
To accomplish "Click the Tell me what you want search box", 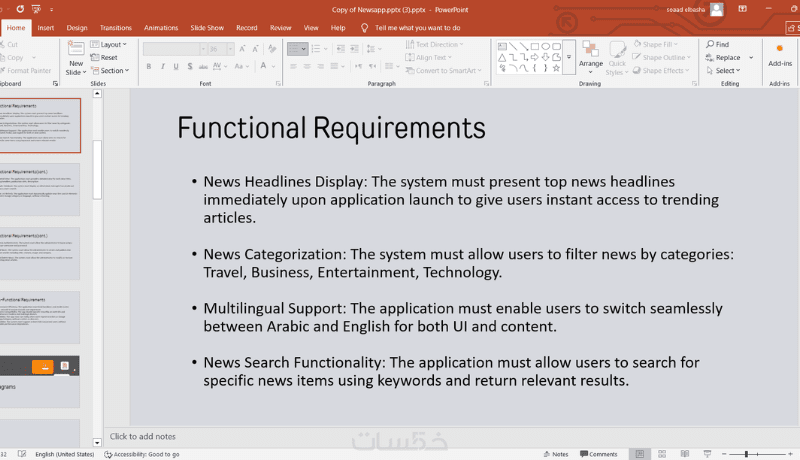I will pyautogui.click(x=417, y=28).
